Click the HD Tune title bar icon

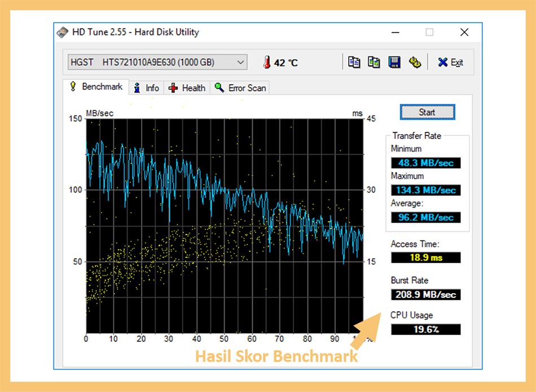point(62,33)
